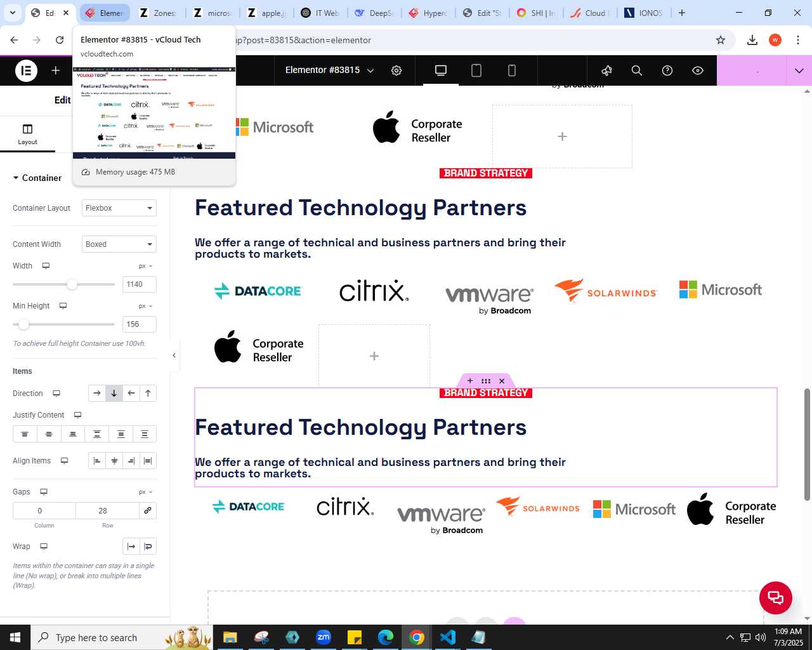The image size is (812, 650).
Task: Click the Min Height field showing 156
Action: pos(139,324)
